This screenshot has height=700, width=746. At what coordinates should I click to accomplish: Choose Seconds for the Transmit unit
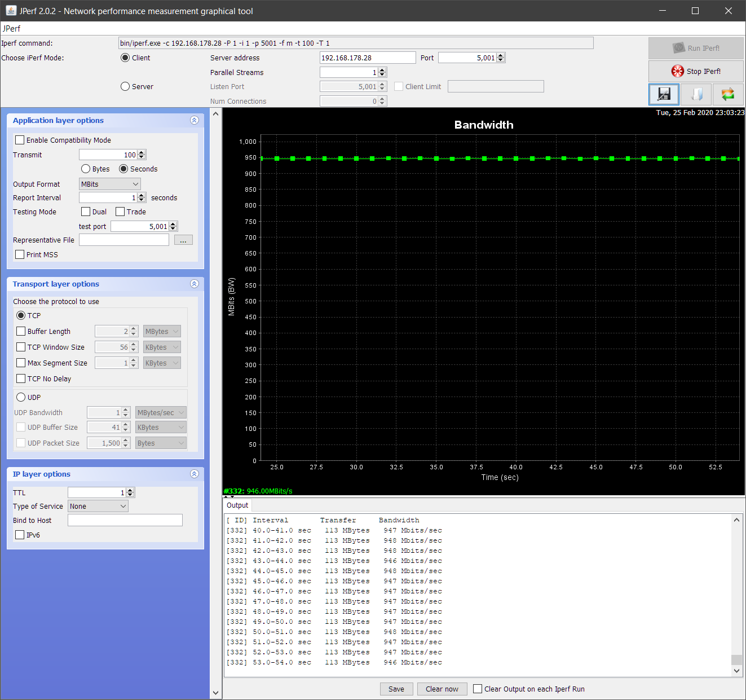pyautogui.click(x=123, y=169)
